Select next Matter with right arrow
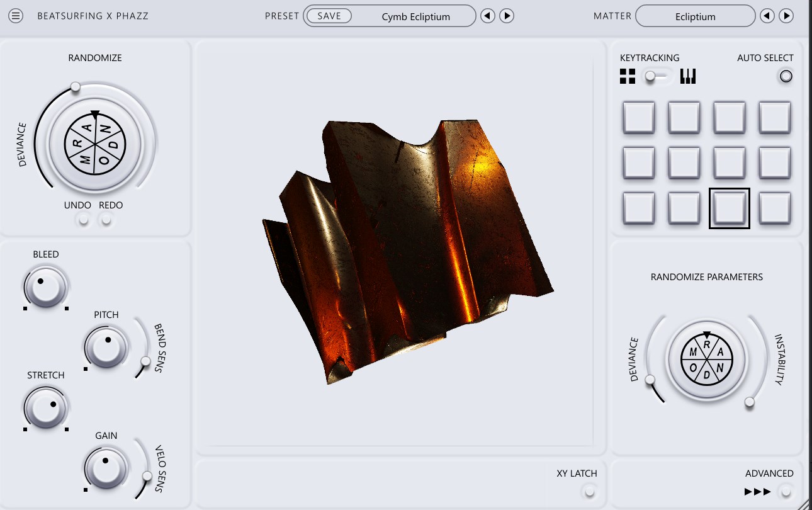812x510 pixels. [x=786, y=16]
